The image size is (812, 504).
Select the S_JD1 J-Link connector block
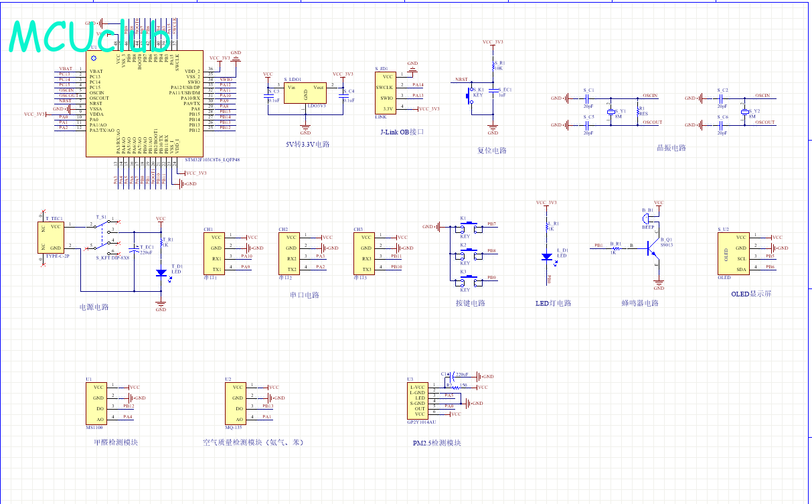(385, 93)
